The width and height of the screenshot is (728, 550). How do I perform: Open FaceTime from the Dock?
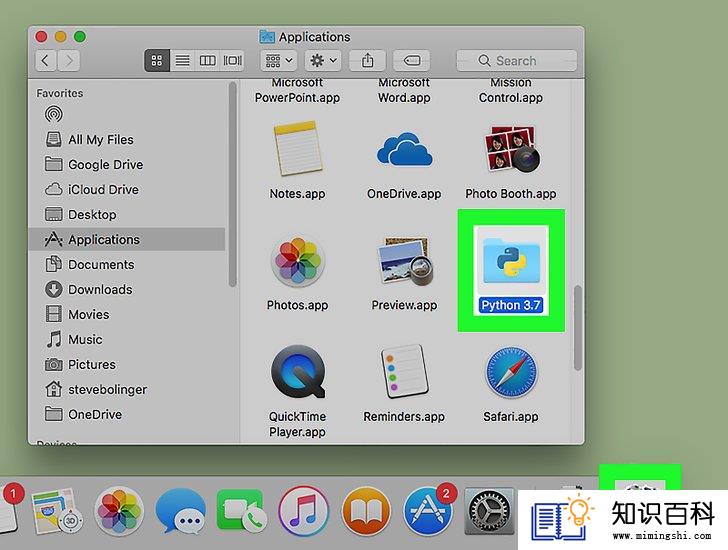click(241, 511)
